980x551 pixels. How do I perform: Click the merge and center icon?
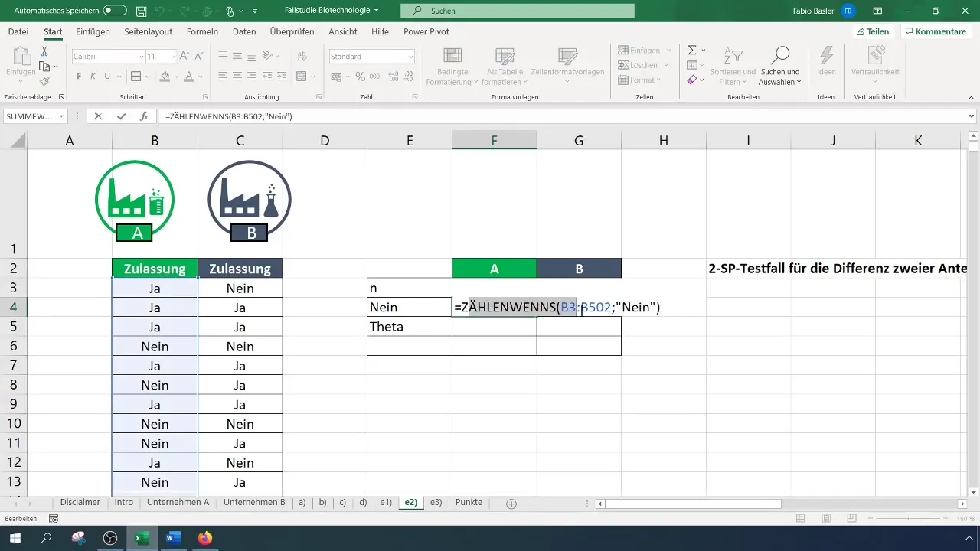[x=301, y=77]
